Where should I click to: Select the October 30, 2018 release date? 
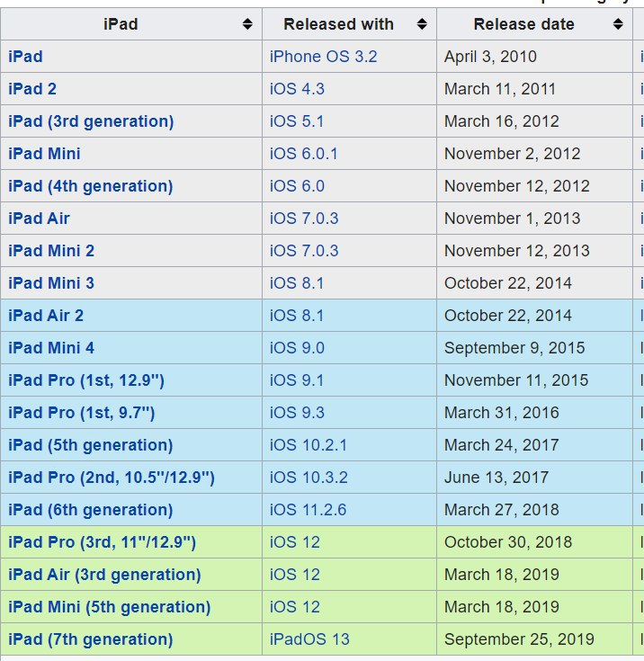[508, 542]
